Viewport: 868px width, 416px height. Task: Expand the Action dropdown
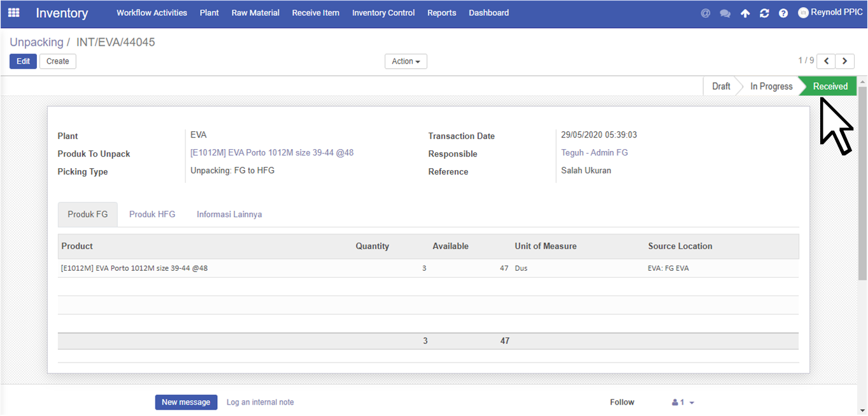click(x=406, y=61)
